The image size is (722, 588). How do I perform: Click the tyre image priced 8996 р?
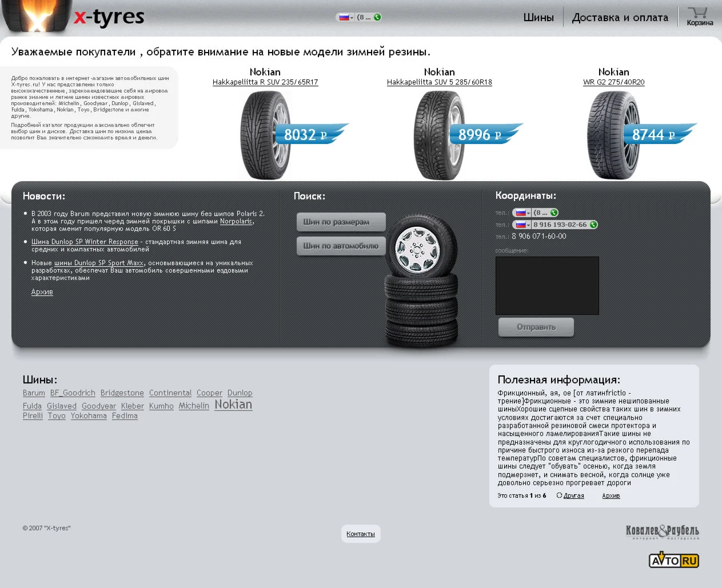(439, 135)
